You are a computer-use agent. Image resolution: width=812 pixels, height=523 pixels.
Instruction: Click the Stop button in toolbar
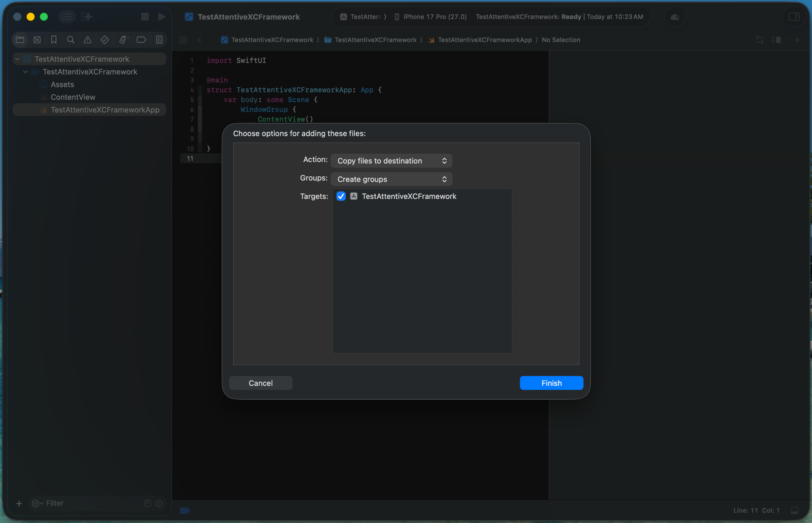pyautogui.click(x=145, y=17)
